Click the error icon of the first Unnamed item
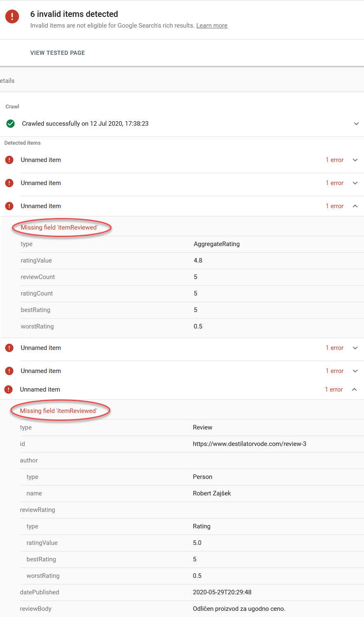The image size is (364, 617). point(9,160)
